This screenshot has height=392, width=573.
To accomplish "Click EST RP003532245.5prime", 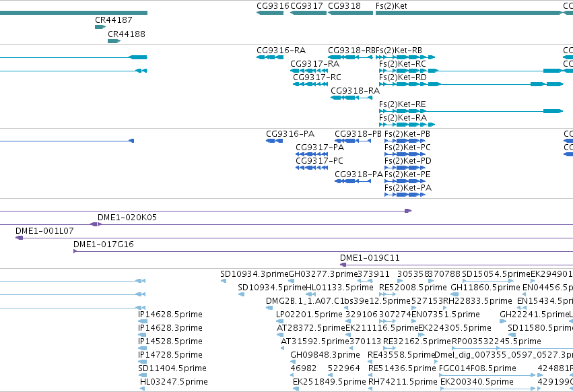I will click(x=512, y=348).
